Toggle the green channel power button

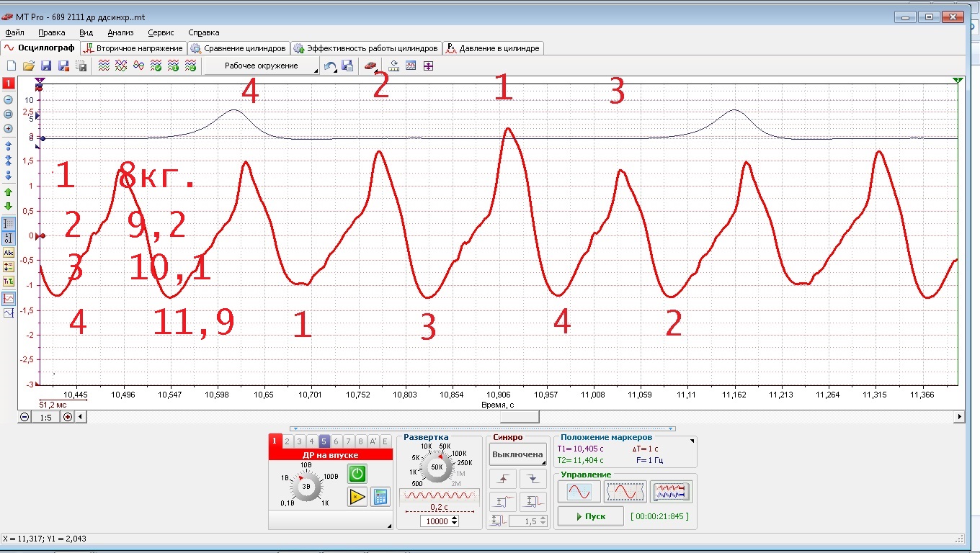[x=357, y=473]
